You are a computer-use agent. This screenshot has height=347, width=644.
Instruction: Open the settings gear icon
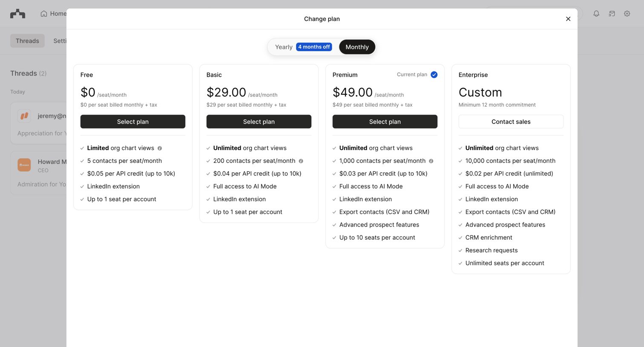[x=627, y=14]
